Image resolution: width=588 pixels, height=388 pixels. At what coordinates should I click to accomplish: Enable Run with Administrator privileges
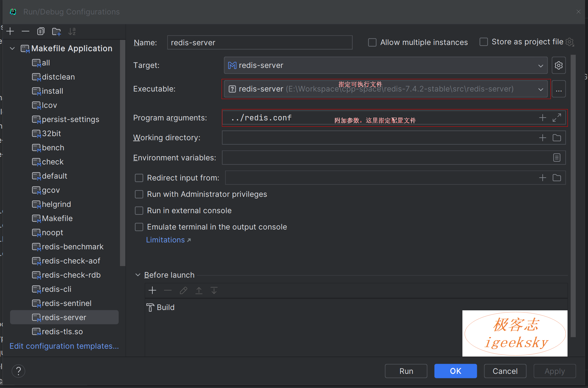click(x=139, y=194)
